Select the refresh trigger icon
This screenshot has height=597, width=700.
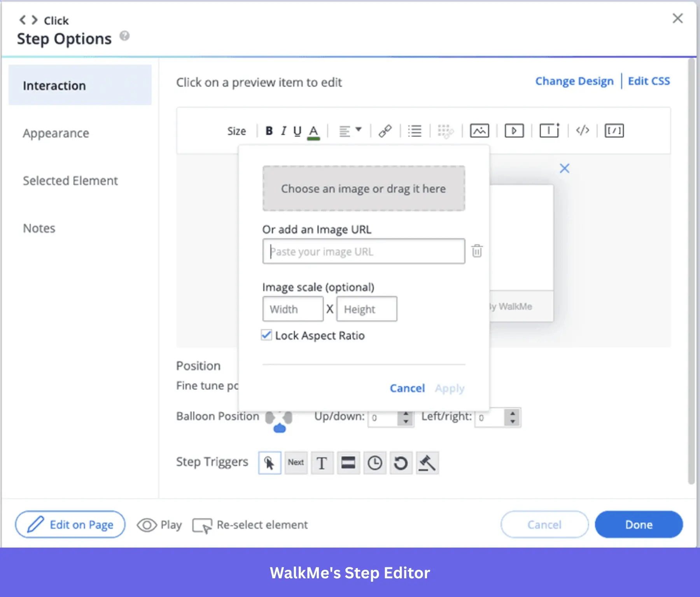coord(401,463)
